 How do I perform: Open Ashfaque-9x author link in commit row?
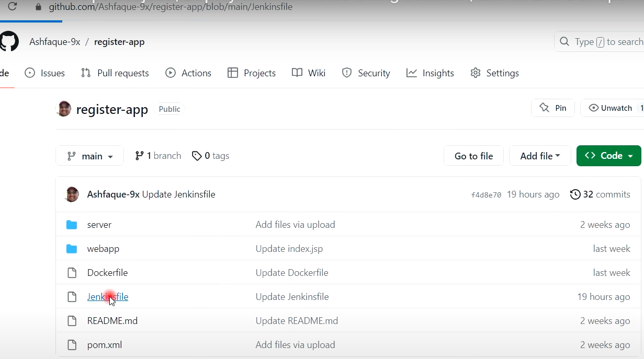pyautogui.click(x=114, y=194)
